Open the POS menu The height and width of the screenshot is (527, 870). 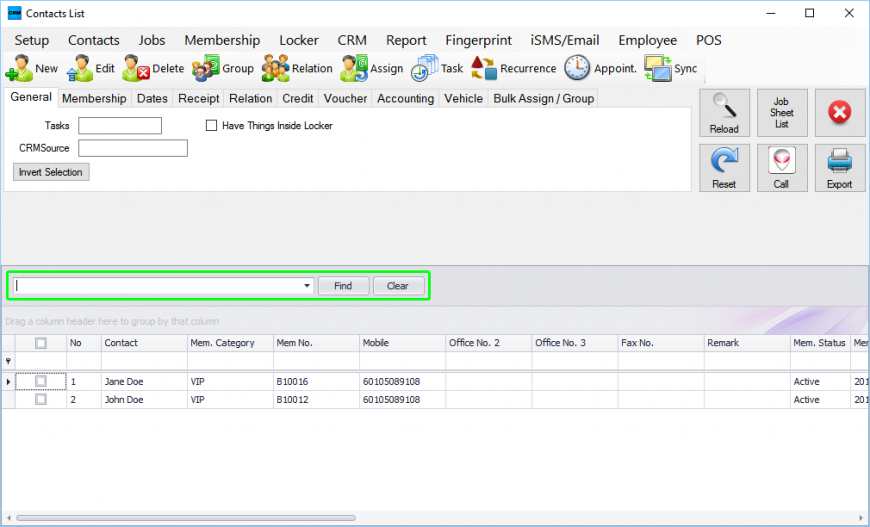coord(709,40)
